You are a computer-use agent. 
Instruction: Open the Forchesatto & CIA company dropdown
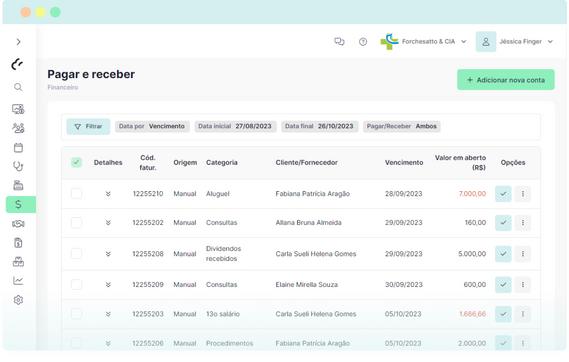coord(423,42)
